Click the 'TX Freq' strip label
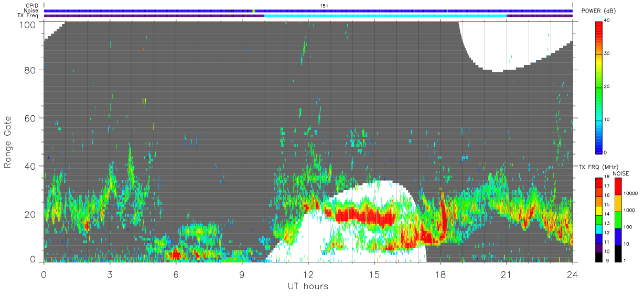The height and width of the screenshot is (297, 644). [x=29, y=16]
